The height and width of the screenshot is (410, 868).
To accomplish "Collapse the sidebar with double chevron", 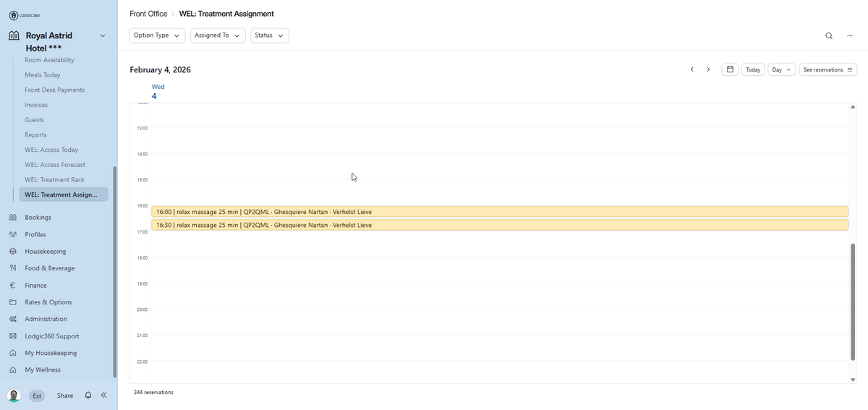I will coord(103,396).
